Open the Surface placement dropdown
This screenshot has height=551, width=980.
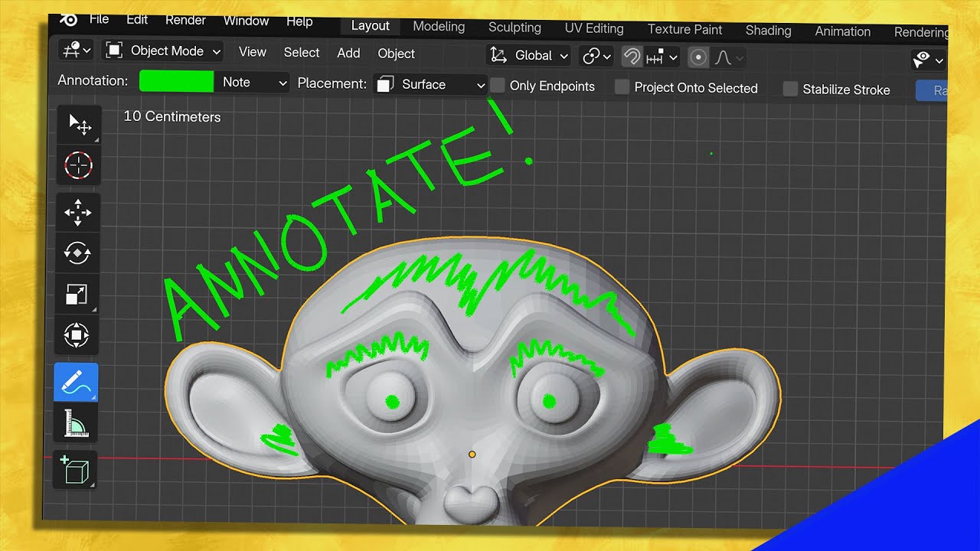(x=430, y=84)
